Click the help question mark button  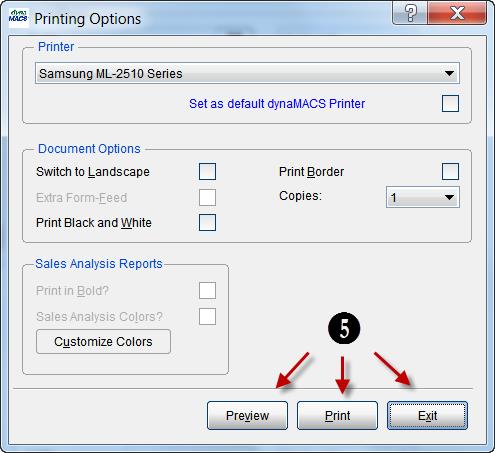(x=410, y=13)
